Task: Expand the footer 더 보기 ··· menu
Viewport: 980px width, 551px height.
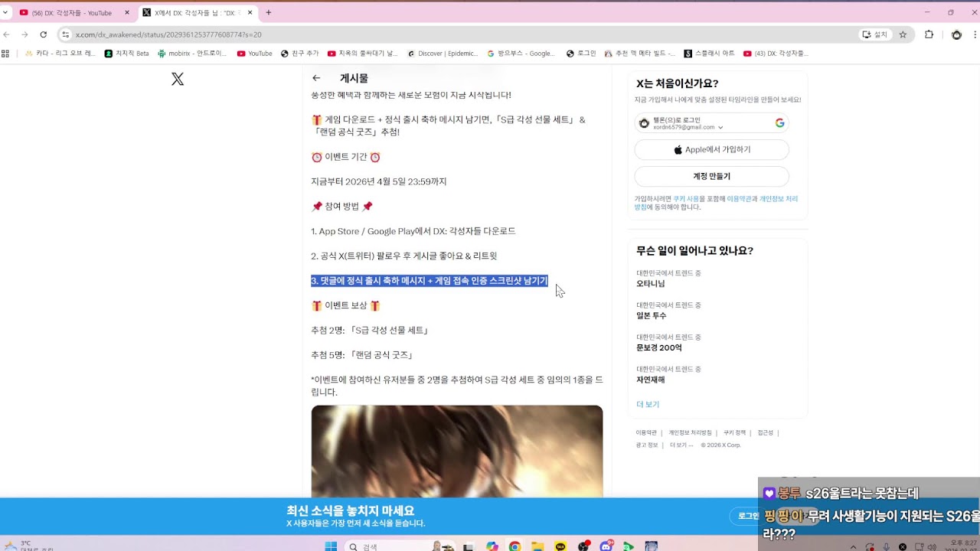Action: (681, 445)
